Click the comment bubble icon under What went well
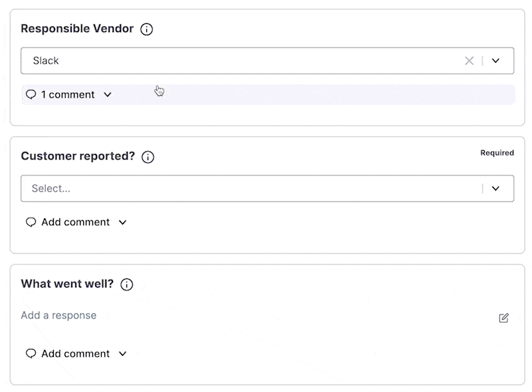Viewport: 532px width, 392px height. click(x=31, y=353)
